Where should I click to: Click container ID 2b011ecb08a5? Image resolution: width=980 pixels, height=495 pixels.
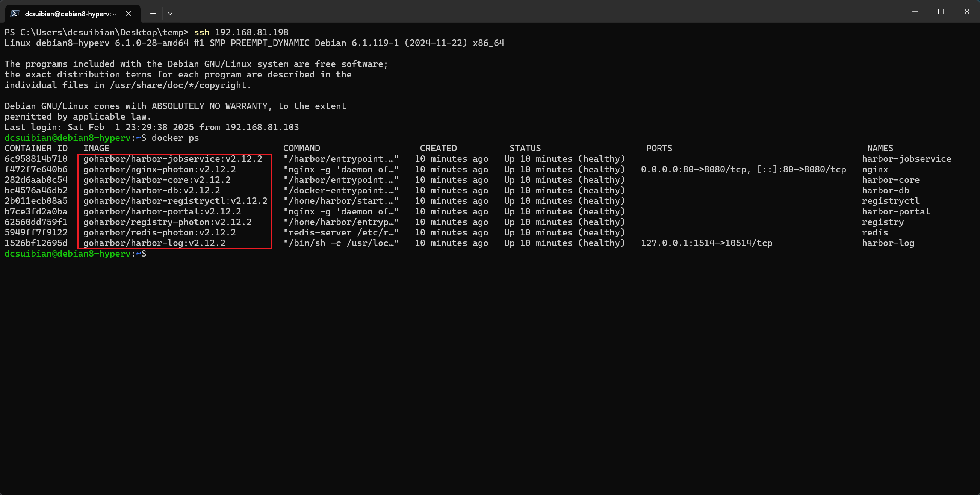click(x=36, y=201)
